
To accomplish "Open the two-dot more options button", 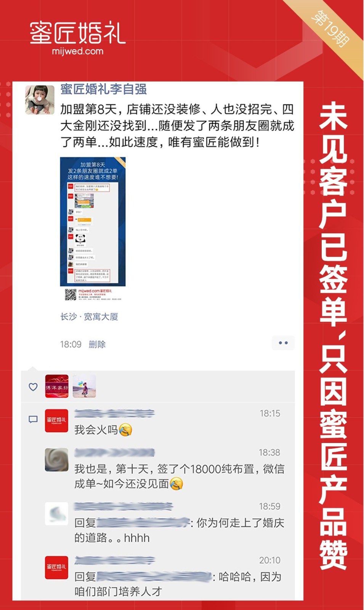I will (283, 343).
